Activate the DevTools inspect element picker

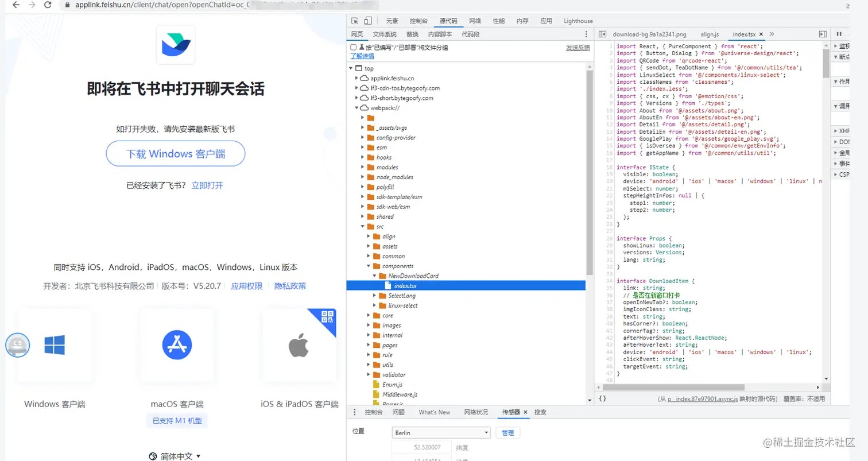(x=355, y=21)
